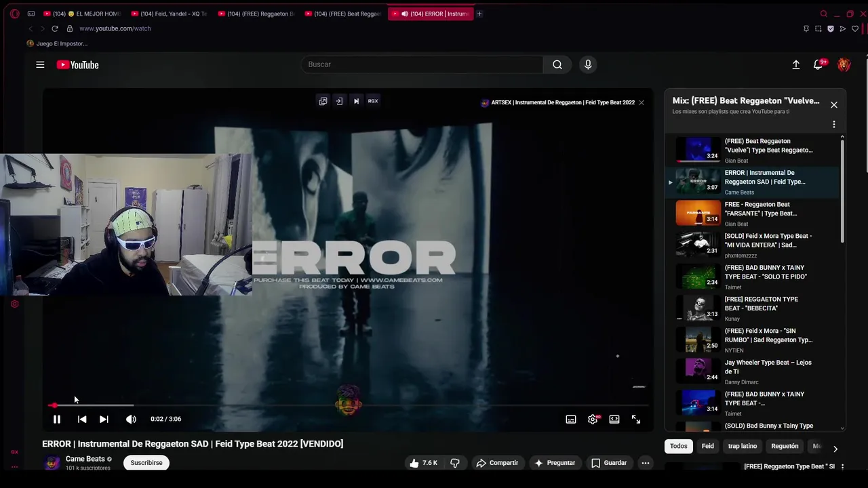Viewport: 868px width, 488px height.
Task: Open the Came Beats channel avatar
Action: click(52, 464)
